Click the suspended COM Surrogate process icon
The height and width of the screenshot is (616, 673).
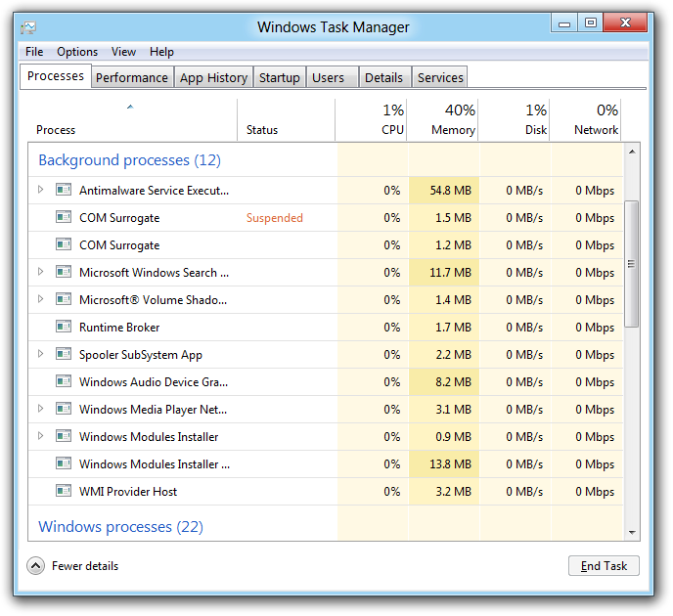pos(64,218)
